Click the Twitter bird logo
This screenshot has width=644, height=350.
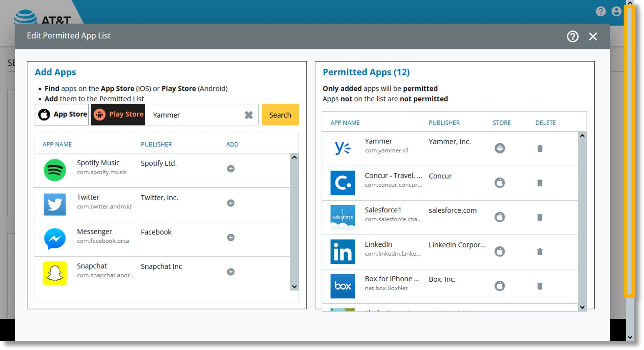point(55,204)
